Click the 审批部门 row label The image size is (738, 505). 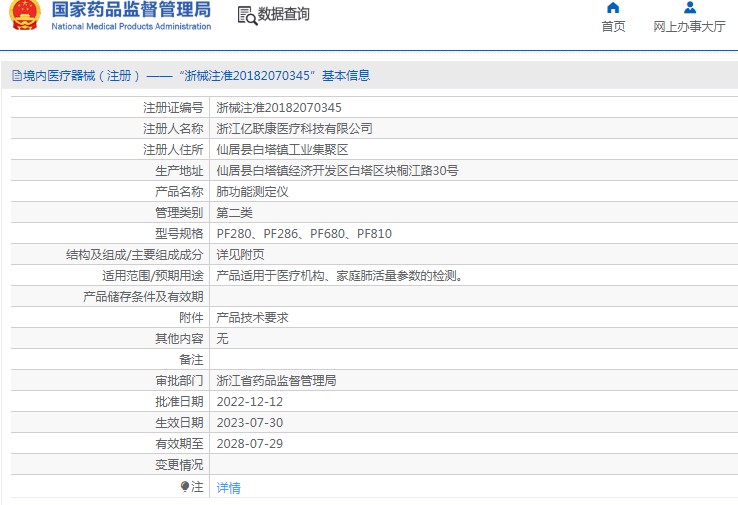(x=179, y=380)
